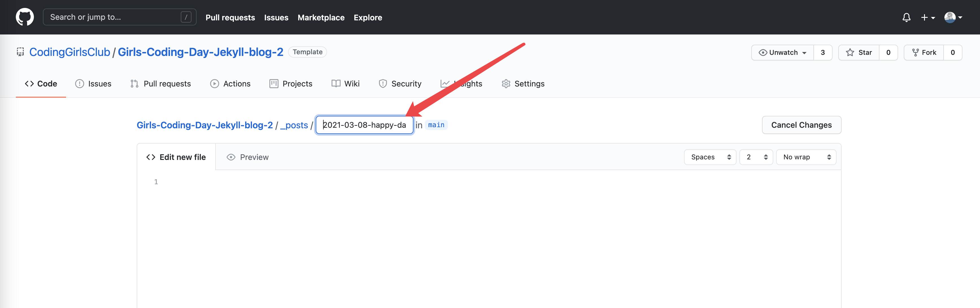This screenshot has width=980, height=308.
Task: Open the Actions tab
Action: (x=230, y=84)
